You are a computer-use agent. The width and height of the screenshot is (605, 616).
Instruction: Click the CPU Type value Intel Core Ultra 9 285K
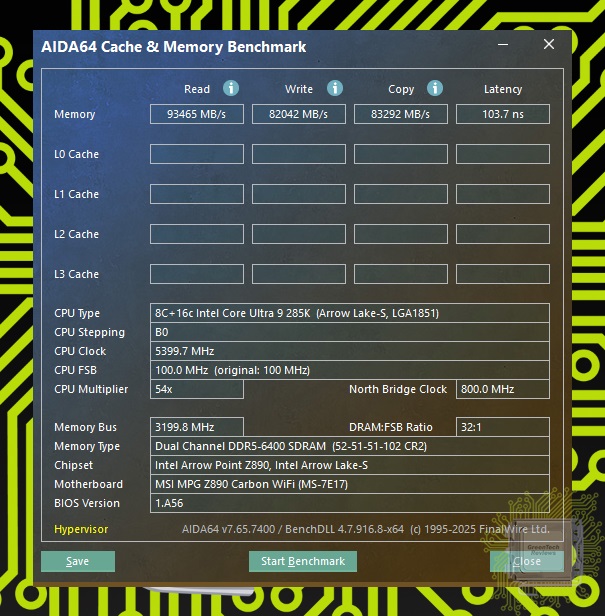350,313
